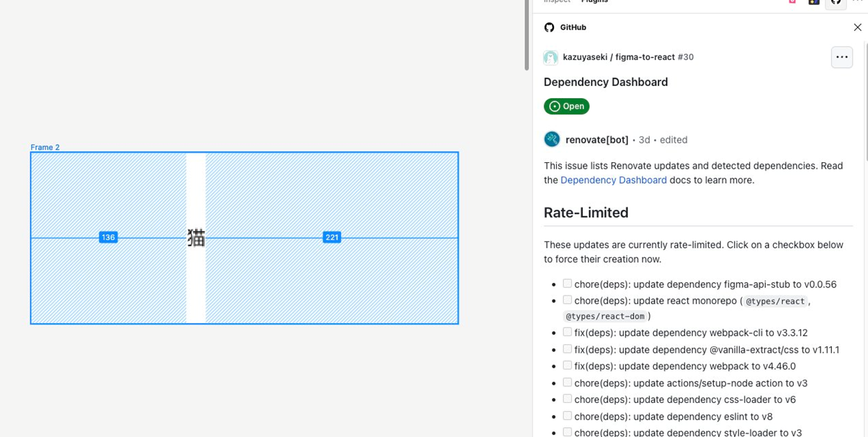Check the eslint v8 update checkbox

point(567,416)
